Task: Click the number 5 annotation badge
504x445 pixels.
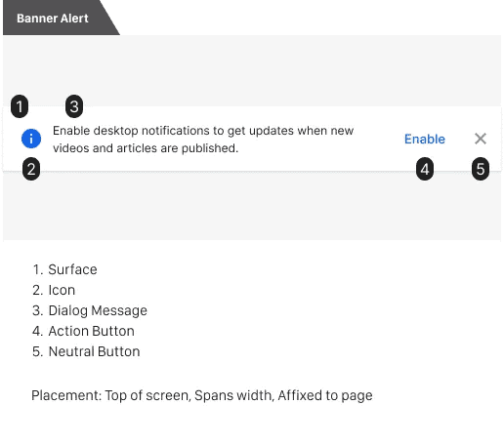Action: click(x=481, y=169)
